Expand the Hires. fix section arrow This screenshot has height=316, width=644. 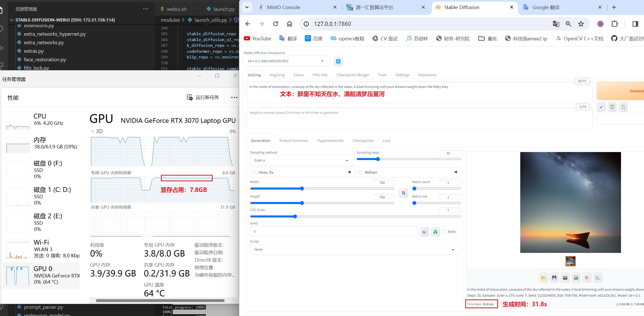pos(349,172)
